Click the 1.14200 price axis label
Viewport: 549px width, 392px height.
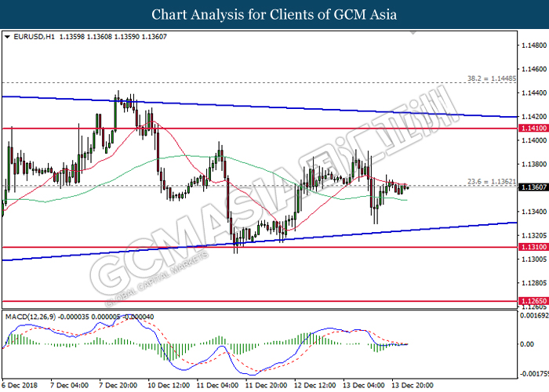pos(534,117)
